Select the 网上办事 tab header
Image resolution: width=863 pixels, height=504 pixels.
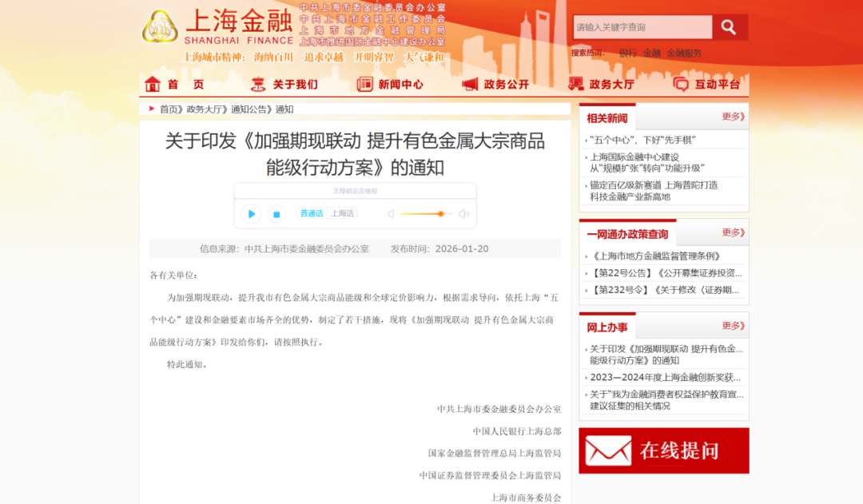click(x=607, y=327)
